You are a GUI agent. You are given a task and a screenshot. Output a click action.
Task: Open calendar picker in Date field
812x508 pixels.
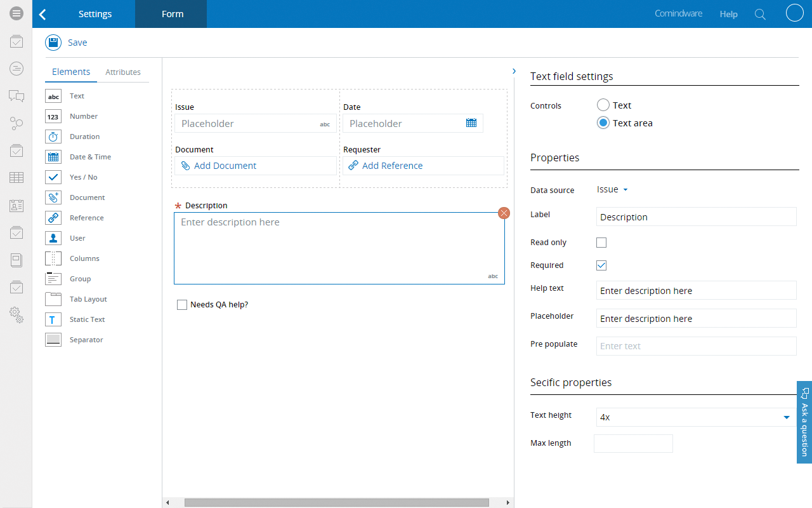pyautogui.click(x=471, y=123)
